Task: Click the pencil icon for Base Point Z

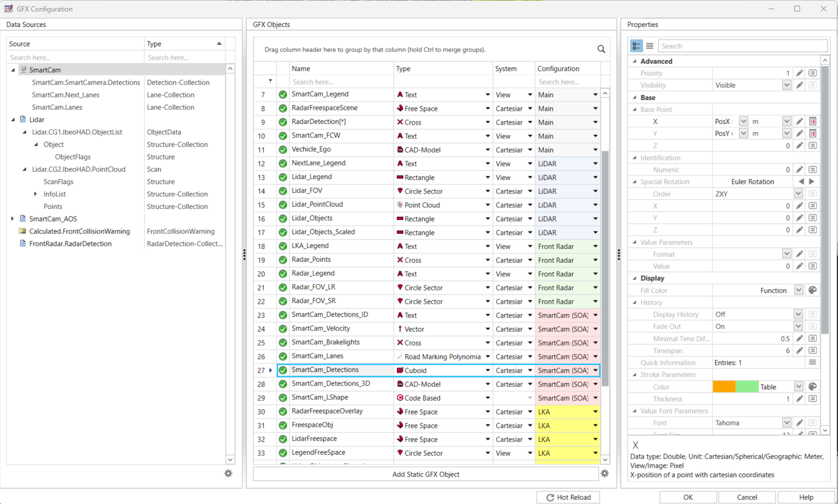Action: 800,146
